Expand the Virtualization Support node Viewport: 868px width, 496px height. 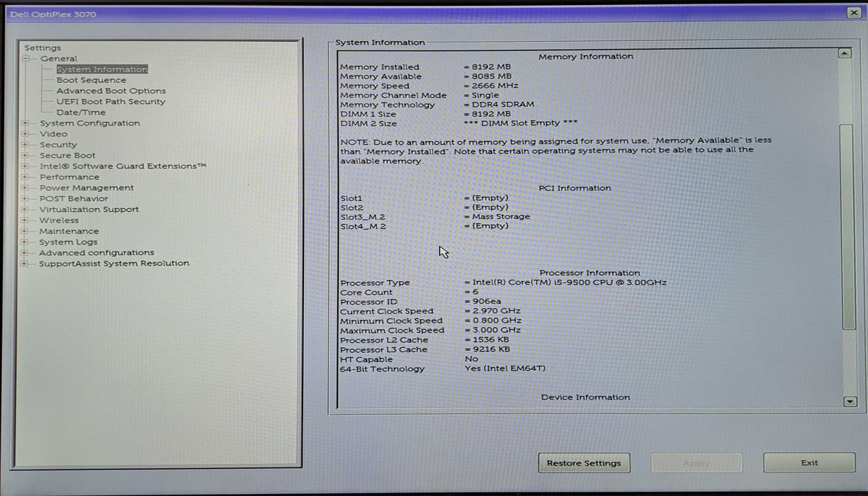point(26,210)
